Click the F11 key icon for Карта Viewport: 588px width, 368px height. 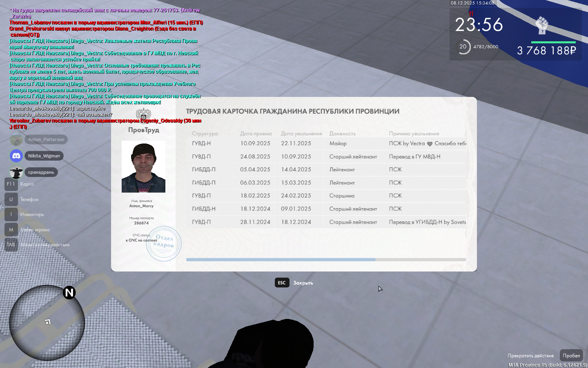[x=11, y=184]
